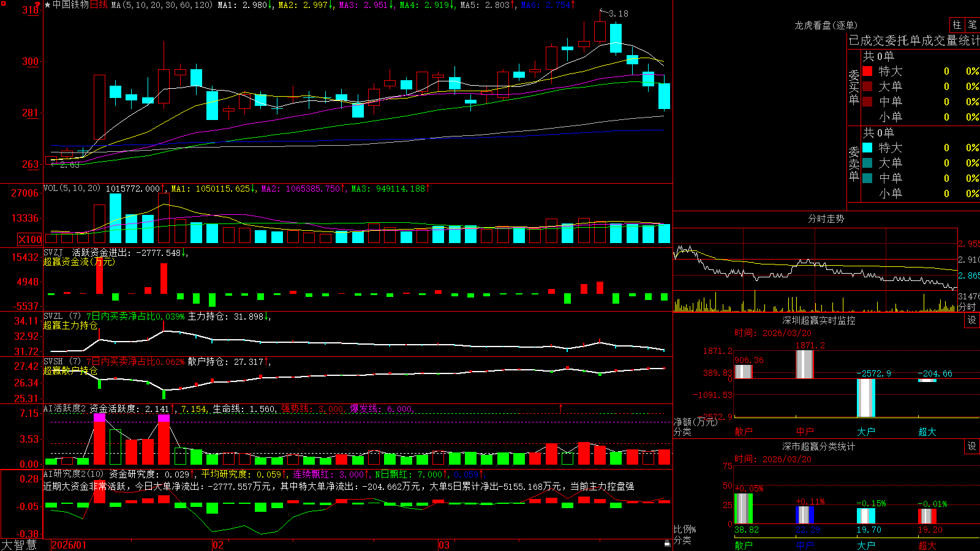Select the magenta MA3: 2.951 value
980x551 pixels.
click(364, 5)
